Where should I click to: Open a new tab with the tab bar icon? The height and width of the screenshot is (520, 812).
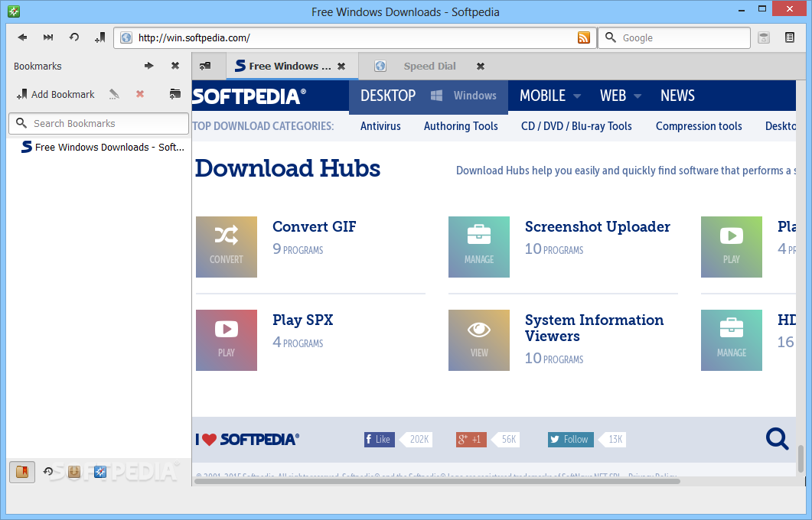[x=205, y=66]
